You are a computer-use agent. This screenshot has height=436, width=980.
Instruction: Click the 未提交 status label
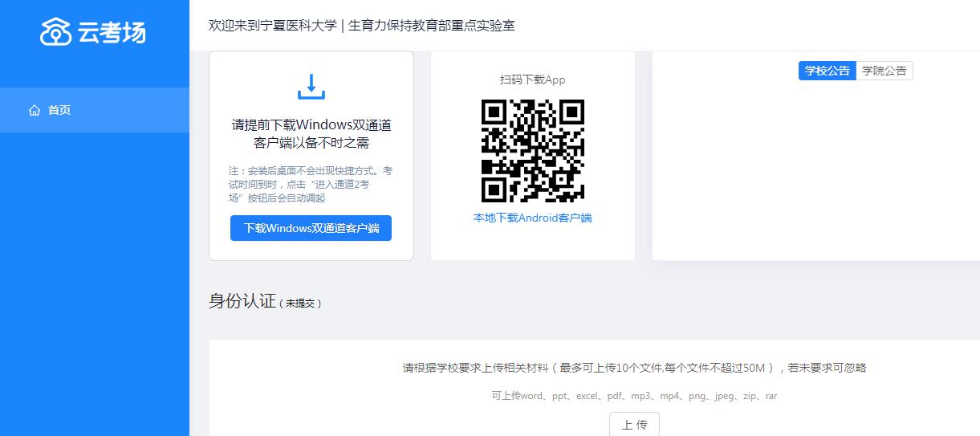pyautogui.click(x=301, y=304)
